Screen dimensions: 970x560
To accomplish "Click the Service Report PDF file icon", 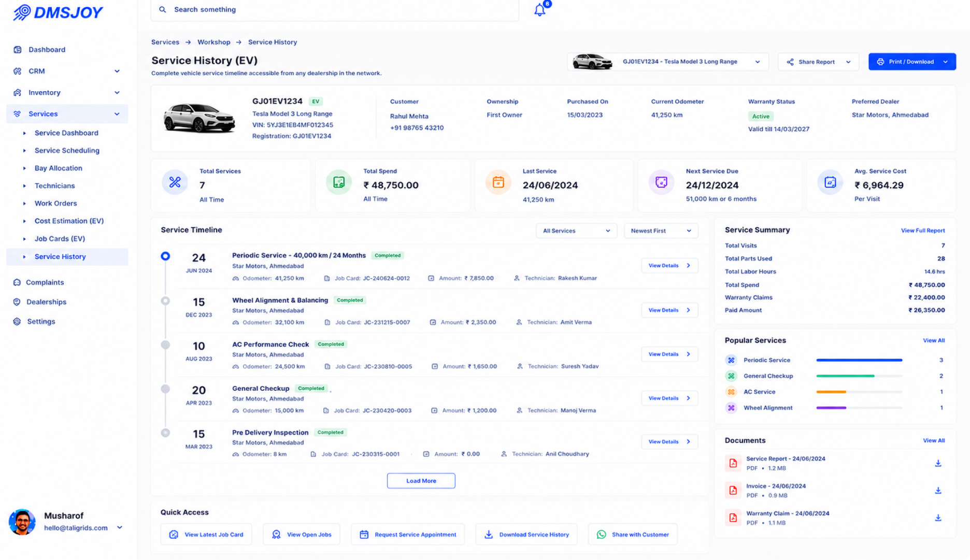I will pos(733,463).
